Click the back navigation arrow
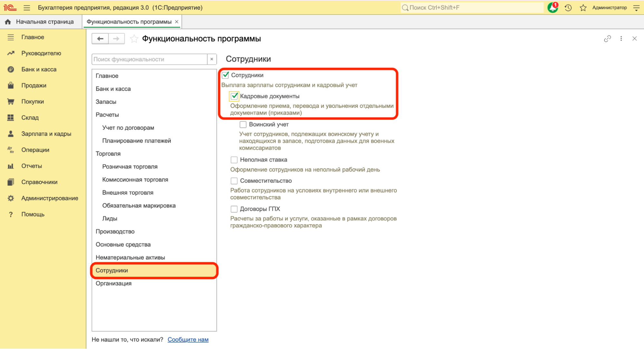The height and width of the screenshot is (349, 644). 100,39
